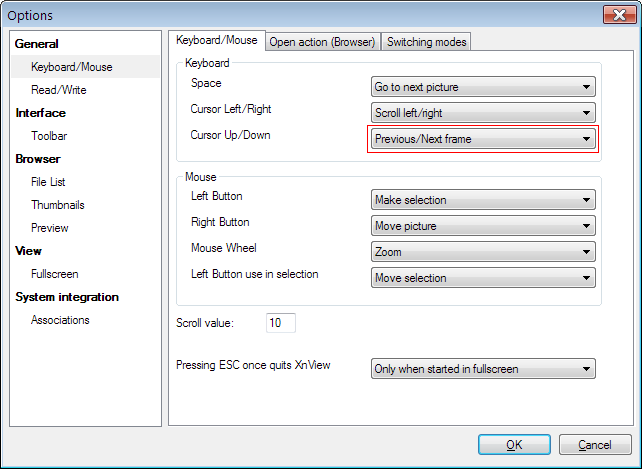Close the Options dialog window
Screen dimensions: 642x469
click(x=616, y=14)
